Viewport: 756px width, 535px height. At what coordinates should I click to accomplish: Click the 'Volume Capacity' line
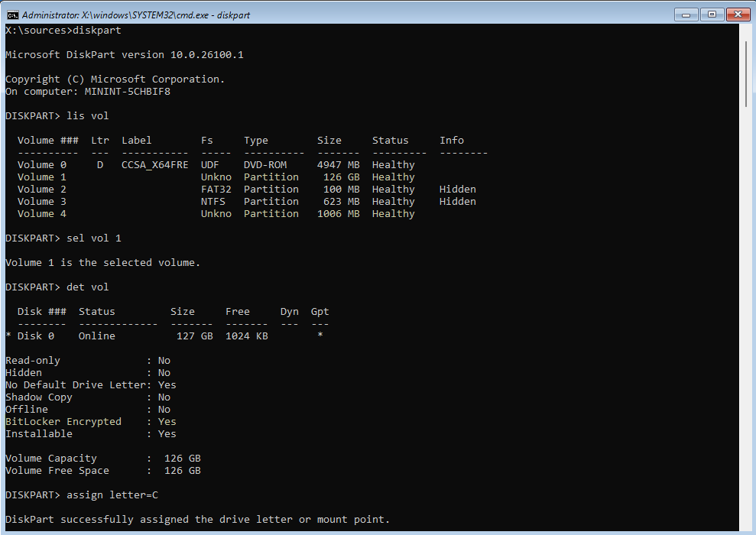102,459
